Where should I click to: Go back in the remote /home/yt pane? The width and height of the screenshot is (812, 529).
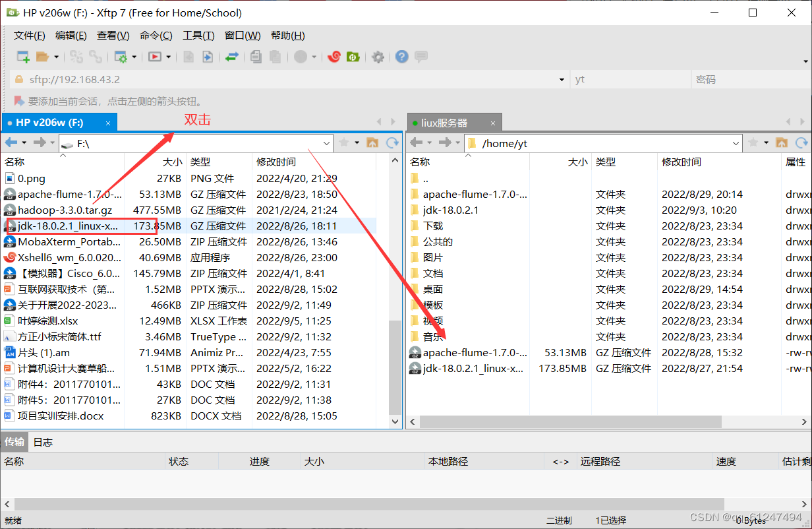click(x=416, y=142)
